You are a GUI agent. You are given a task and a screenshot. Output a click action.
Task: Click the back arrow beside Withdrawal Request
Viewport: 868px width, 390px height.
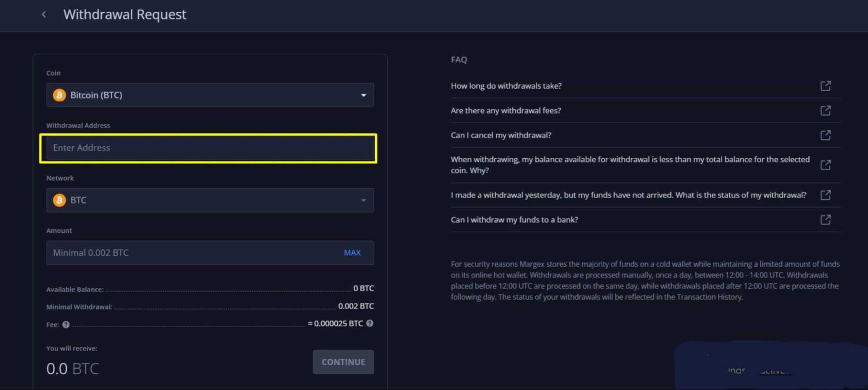(44, 14)
